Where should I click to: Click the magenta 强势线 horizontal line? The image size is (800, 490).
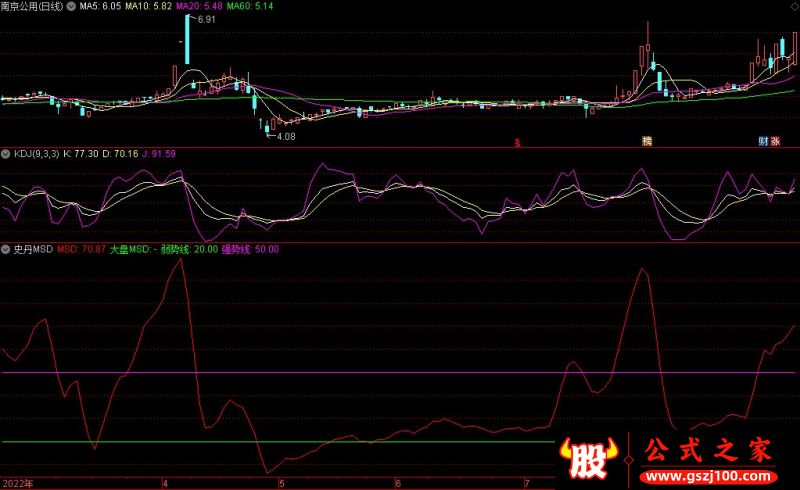(300, 372)
